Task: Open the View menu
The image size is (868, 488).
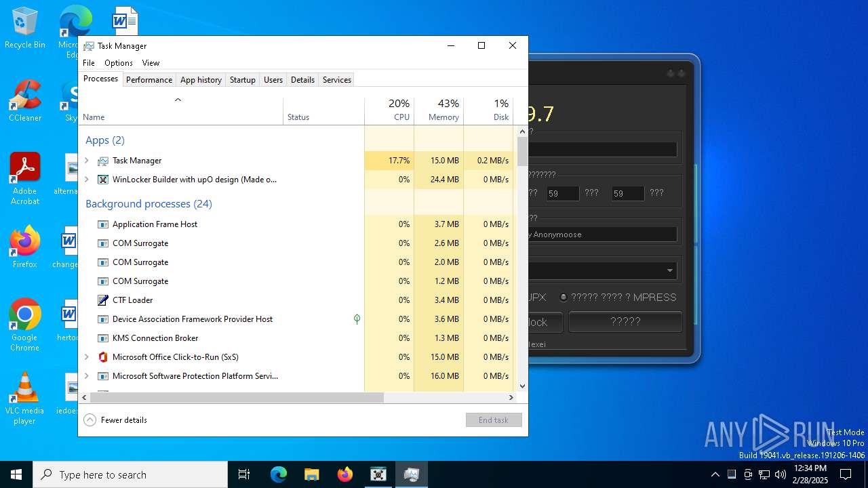Action: pos(151,62)
